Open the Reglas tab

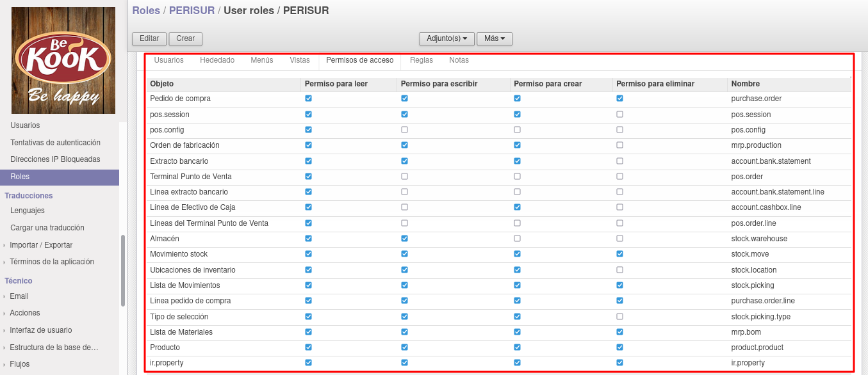click(422, 60)
